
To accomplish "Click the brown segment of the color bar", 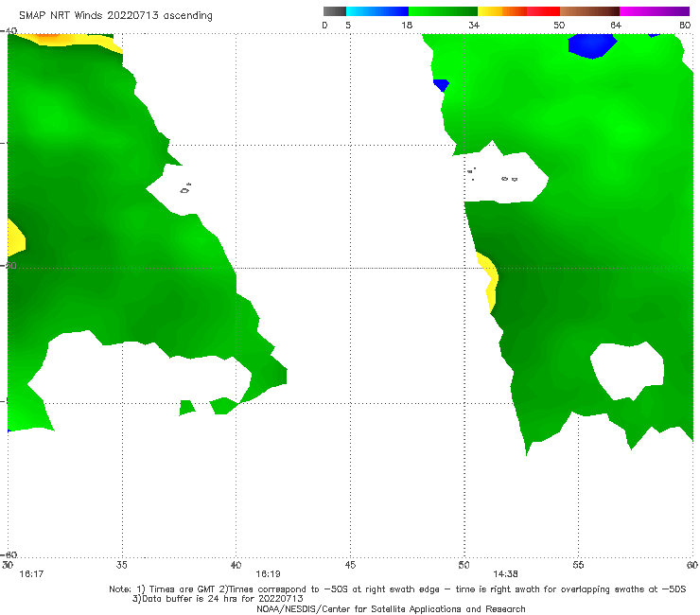I will 589,11.
